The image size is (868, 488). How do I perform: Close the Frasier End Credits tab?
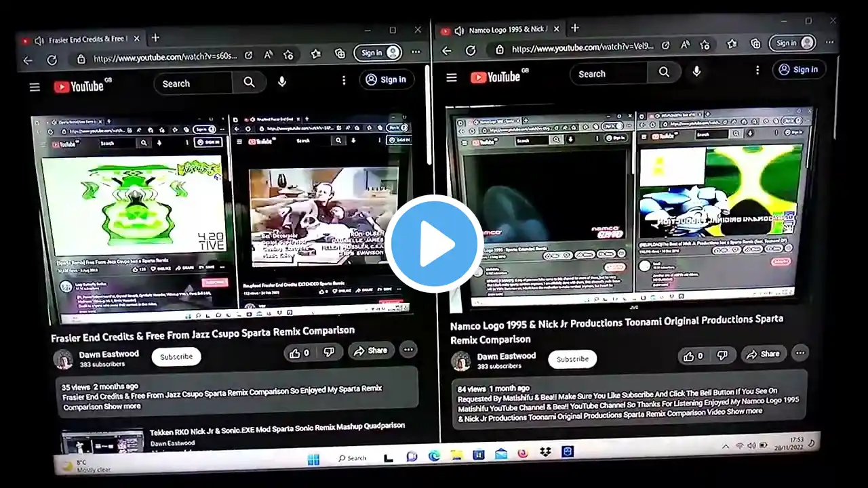136,39
